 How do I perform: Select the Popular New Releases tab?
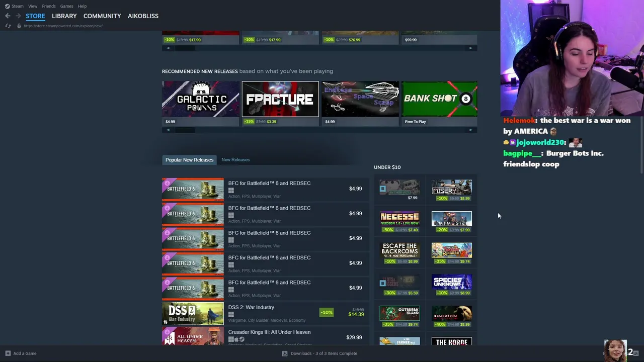coord(189,160)
